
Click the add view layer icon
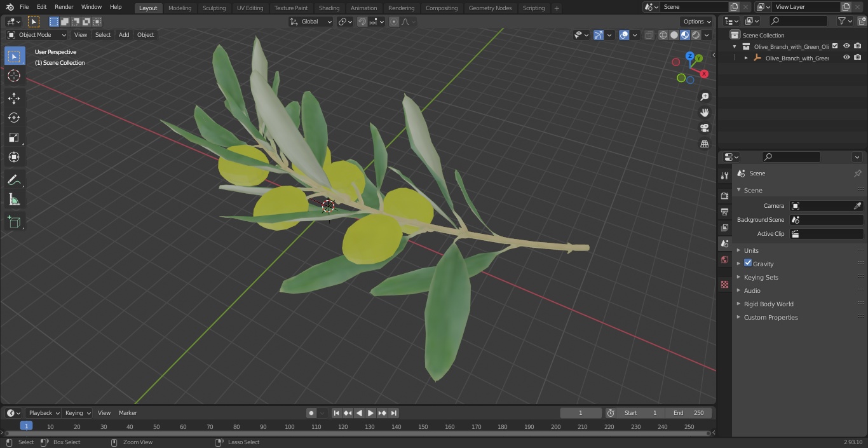pyautogui.click(x=845, y=7)
